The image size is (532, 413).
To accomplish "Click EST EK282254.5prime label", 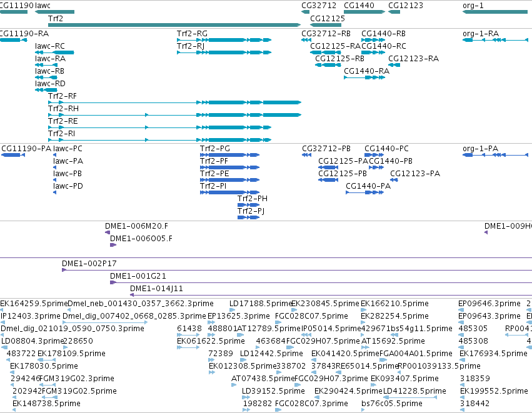I will click(394, 316).
